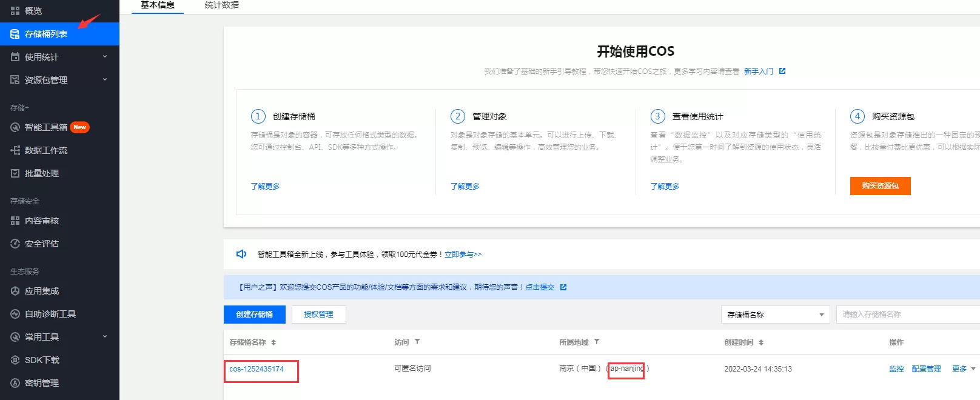The image size is (980, 400).
Task: Open 概览 in sidebar
Action: click(59, 11)
